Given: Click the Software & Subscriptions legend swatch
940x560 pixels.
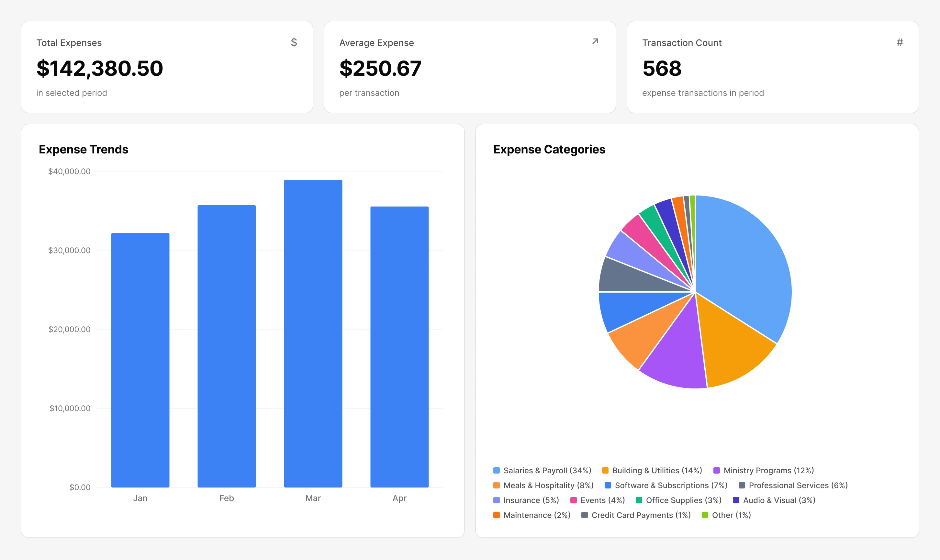Looking at the screenshot, I should point(608,485).
